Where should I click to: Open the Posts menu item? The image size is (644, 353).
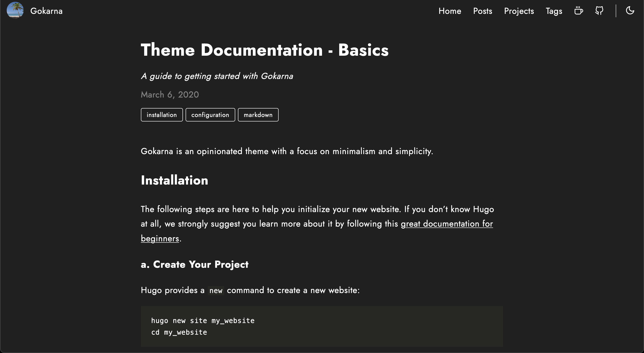(x=483, y=11)
